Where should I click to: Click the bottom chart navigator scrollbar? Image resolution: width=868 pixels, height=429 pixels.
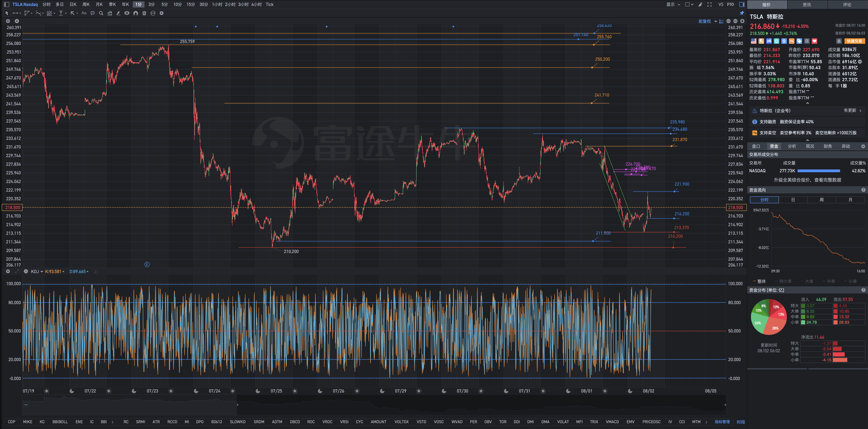(374, 405)
